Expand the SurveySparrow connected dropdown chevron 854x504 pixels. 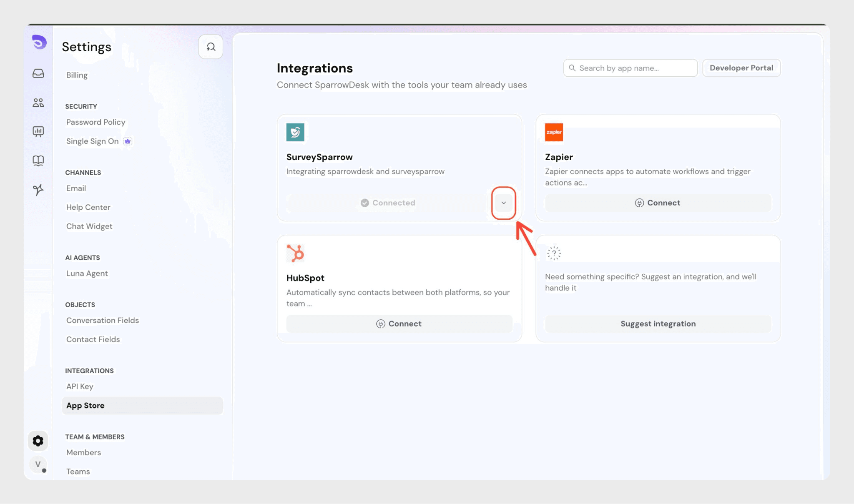pos(503,203)
